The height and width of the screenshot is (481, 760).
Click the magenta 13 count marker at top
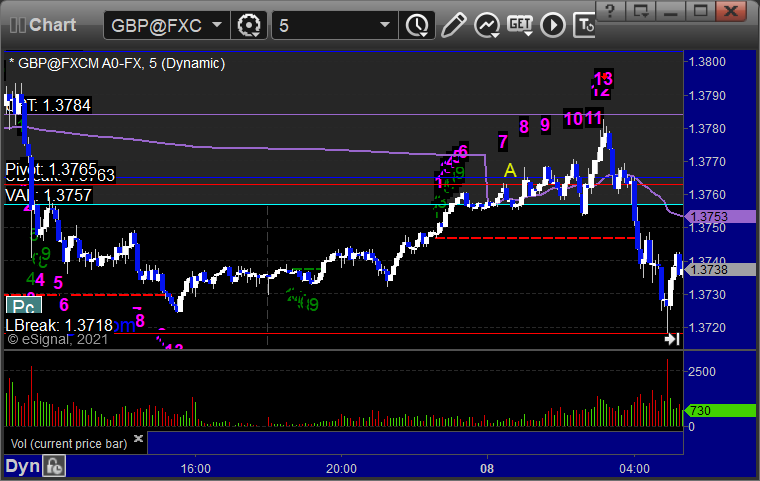click(604, 78)
